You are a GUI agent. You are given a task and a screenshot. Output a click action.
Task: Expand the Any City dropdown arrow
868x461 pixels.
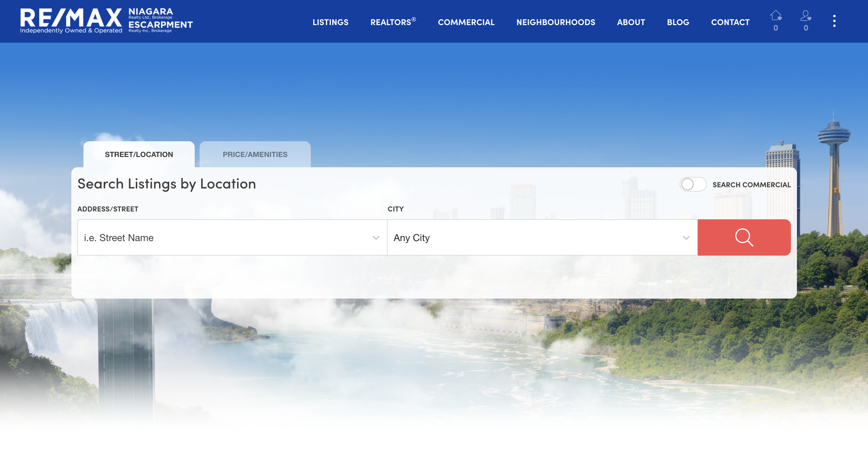[x=686, y=238]
